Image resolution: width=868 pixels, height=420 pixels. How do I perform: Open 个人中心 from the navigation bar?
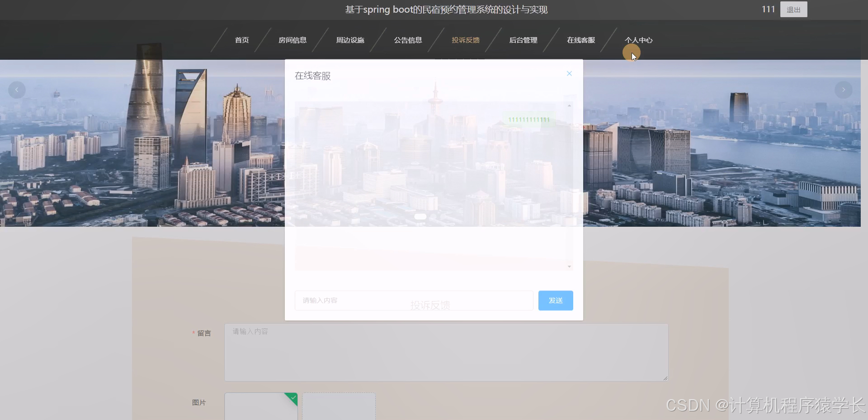tap(638, 40)
